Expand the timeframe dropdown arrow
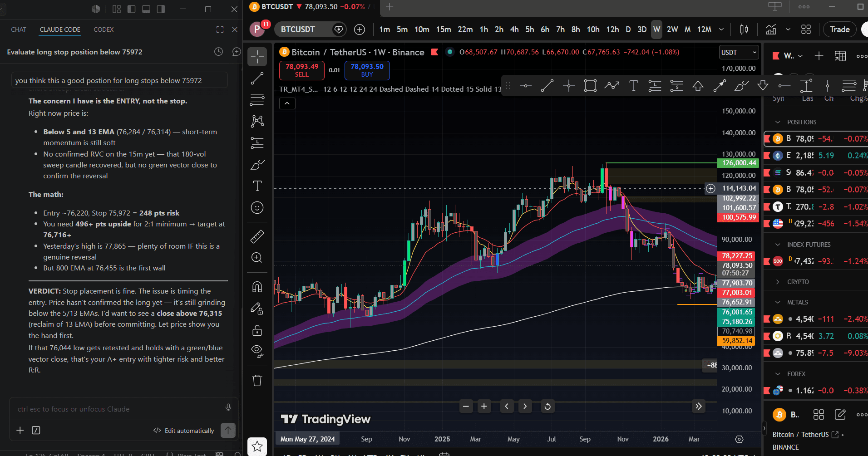868x456 pixels. point(721,29)
